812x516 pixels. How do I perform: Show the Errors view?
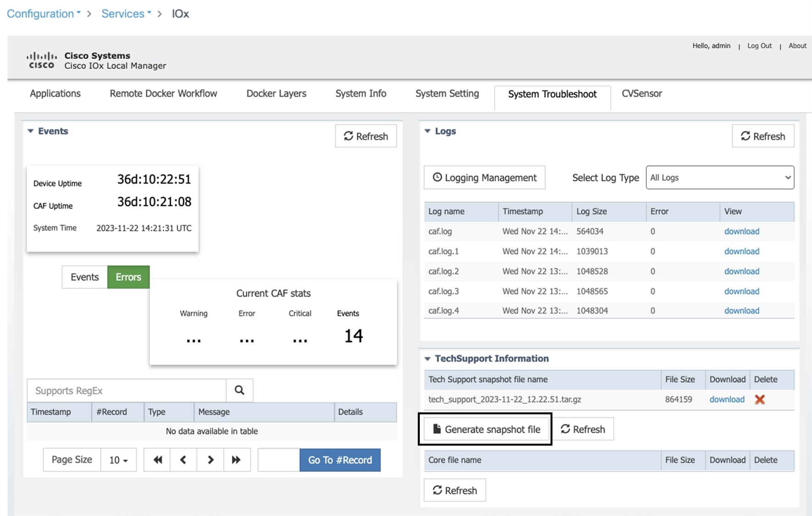click(x=128, y=277)
